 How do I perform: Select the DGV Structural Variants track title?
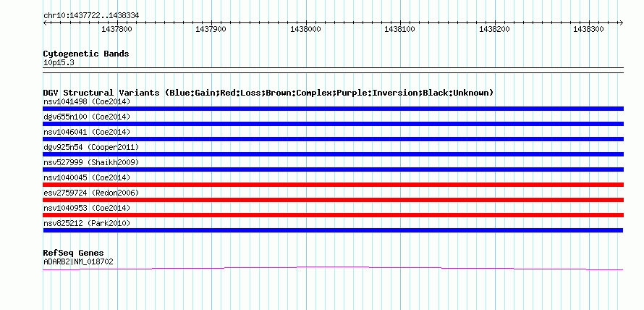(x=268, y=93)
